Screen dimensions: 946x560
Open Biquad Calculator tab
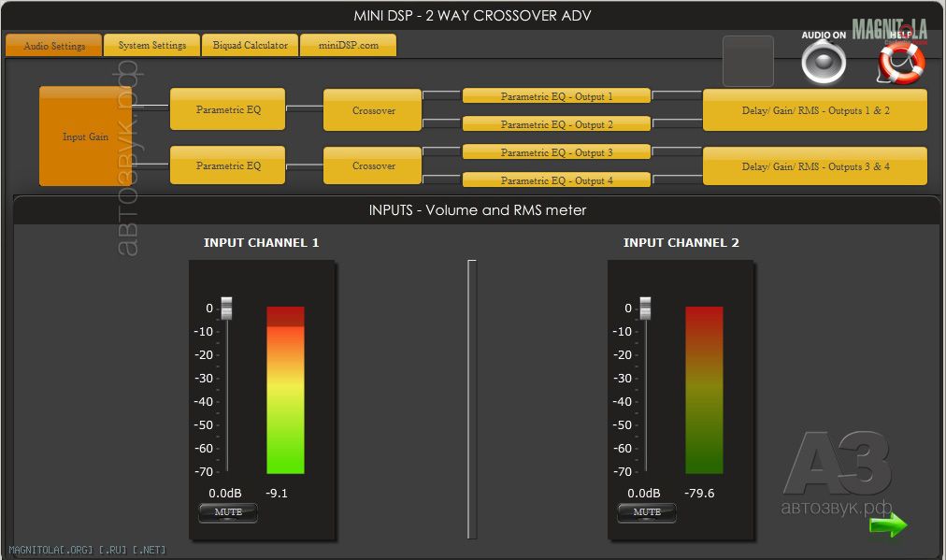point(250,45)
